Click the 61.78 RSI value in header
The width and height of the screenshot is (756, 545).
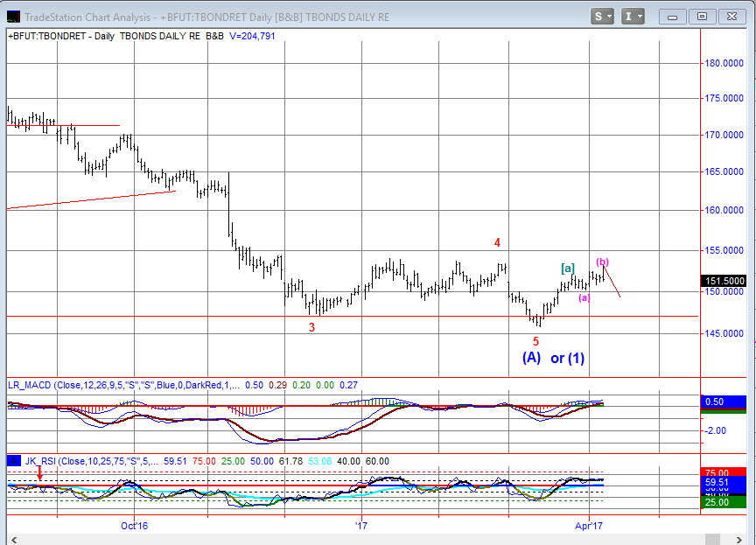click(290, 461)
